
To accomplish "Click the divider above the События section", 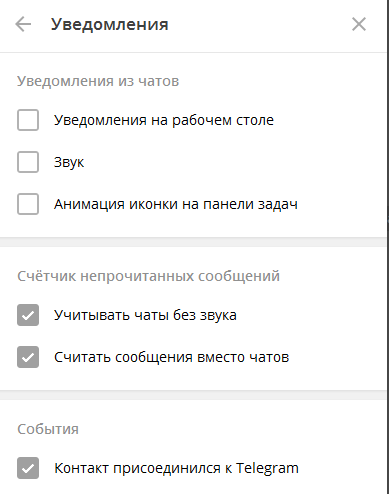I will [x=193, y=395].
